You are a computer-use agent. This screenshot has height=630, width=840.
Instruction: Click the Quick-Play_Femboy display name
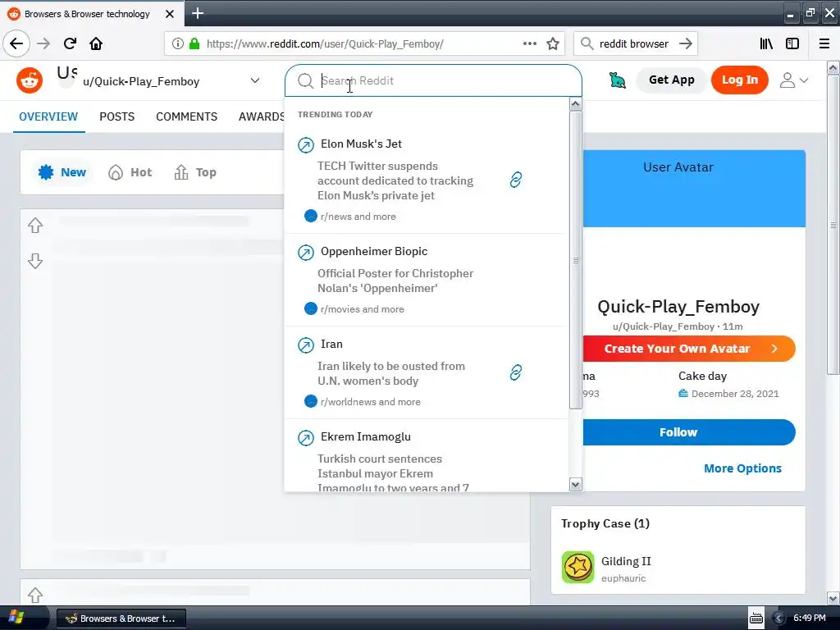click(x=678, y=307)
